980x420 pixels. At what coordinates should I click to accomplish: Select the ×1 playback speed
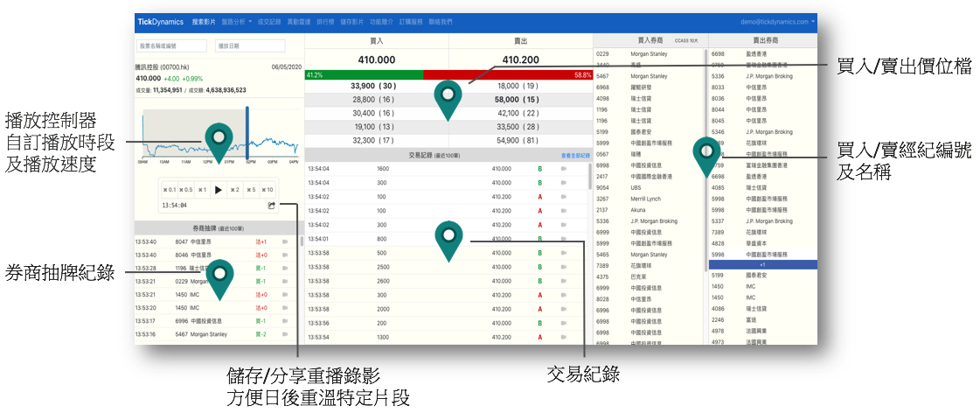tap(202, 190)
